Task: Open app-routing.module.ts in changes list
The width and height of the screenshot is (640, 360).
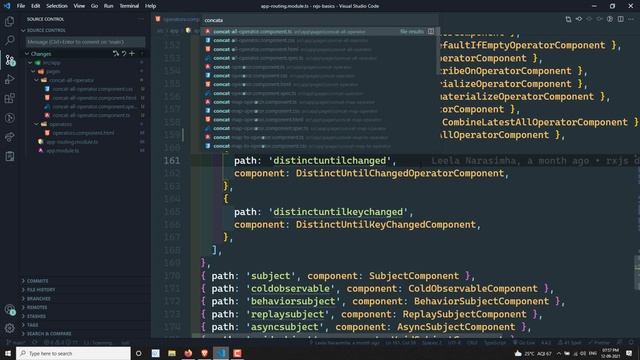Action: coord(72,142)
